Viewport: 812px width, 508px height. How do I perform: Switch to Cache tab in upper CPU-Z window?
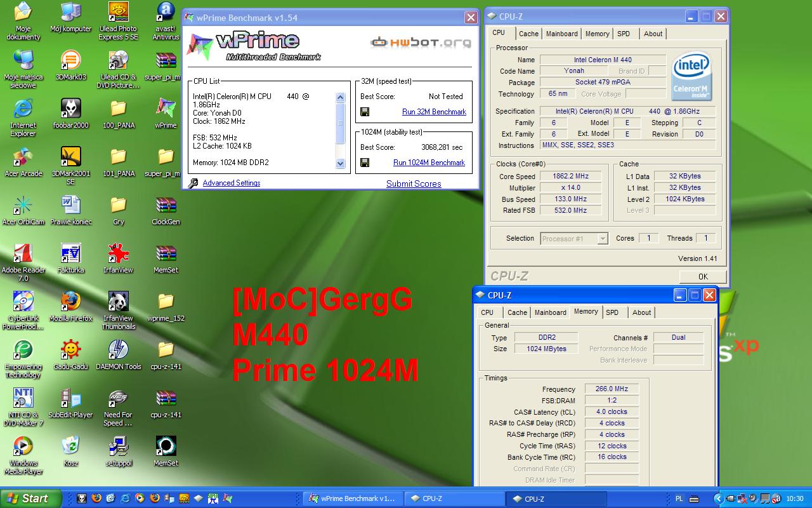[528, 34]
